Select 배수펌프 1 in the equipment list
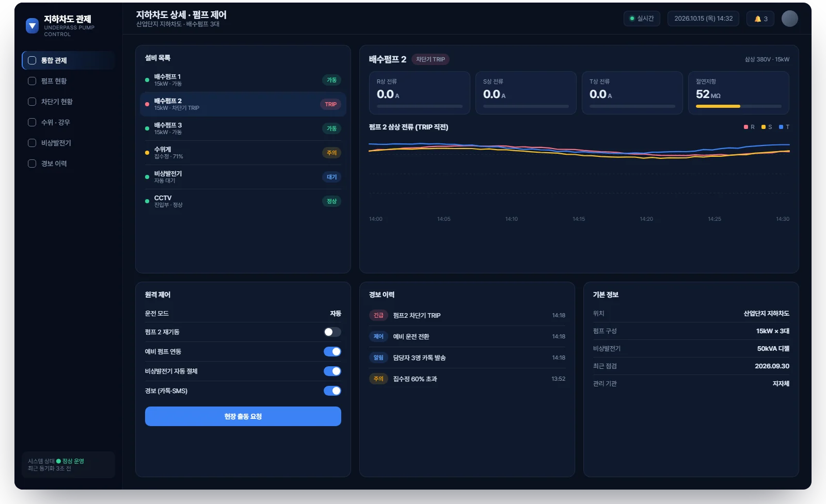Image resolution: width=826 pixels, height=504 pixels. pos(243,80)
